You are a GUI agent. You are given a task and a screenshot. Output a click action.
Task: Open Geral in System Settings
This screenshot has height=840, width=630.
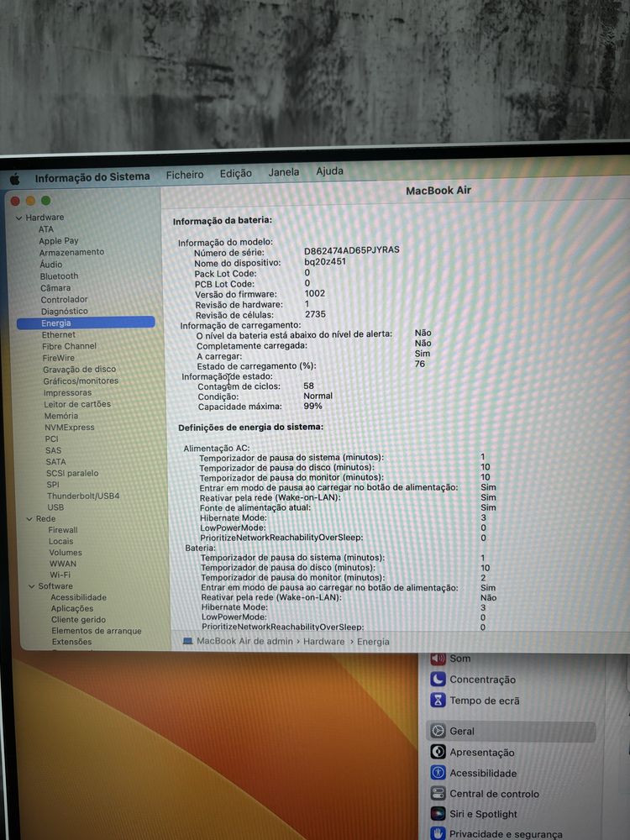(512, 732)
